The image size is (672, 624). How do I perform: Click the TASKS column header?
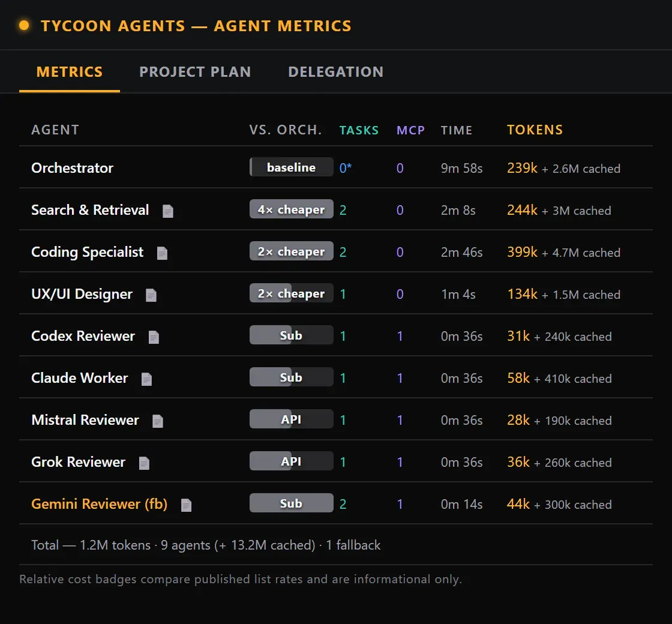tap(359, 130)
